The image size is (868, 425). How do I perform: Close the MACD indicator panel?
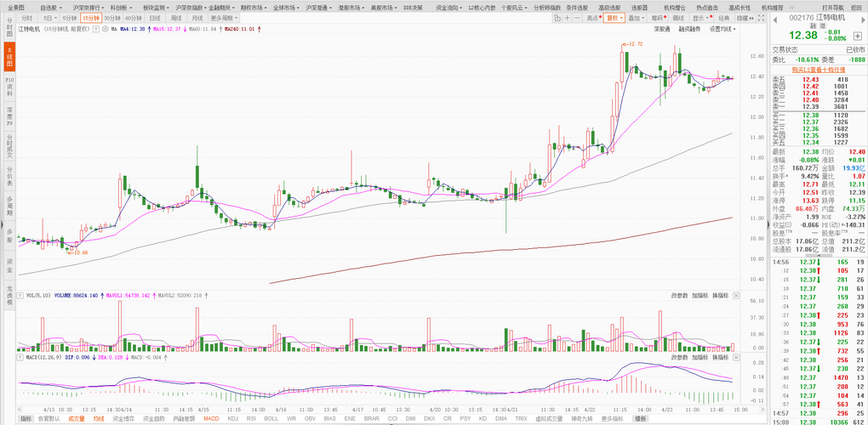pos(736,358)
